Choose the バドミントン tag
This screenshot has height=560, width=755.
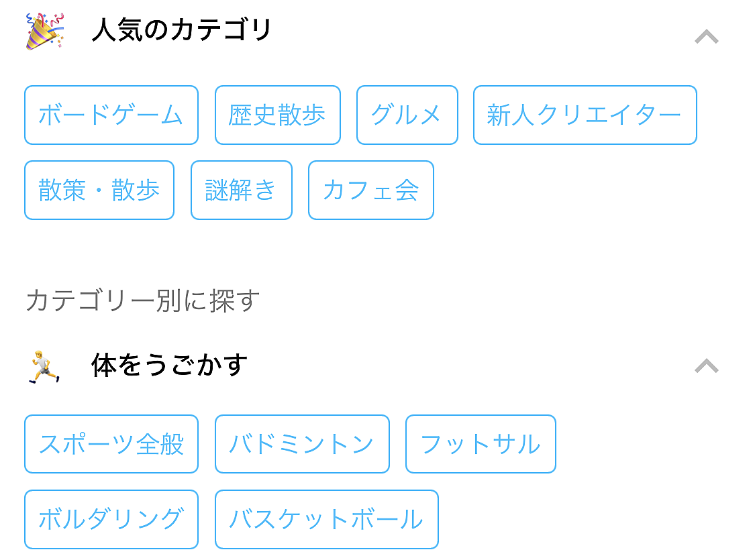pos(303,444)
